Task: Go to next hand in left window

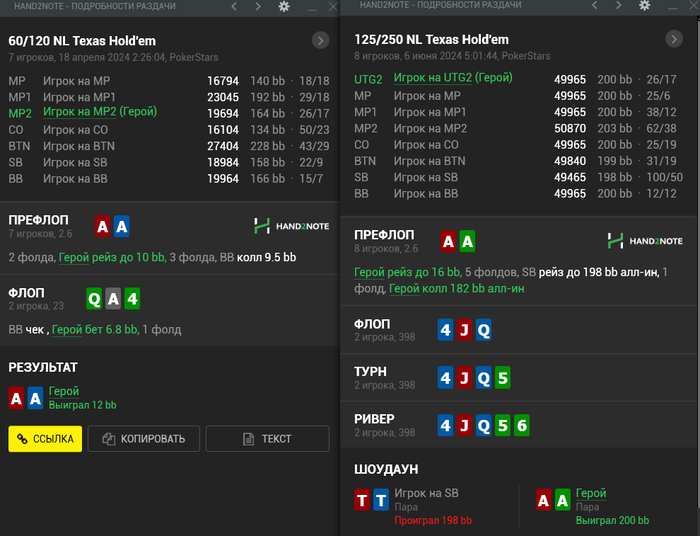Action: tap(258, 7)
